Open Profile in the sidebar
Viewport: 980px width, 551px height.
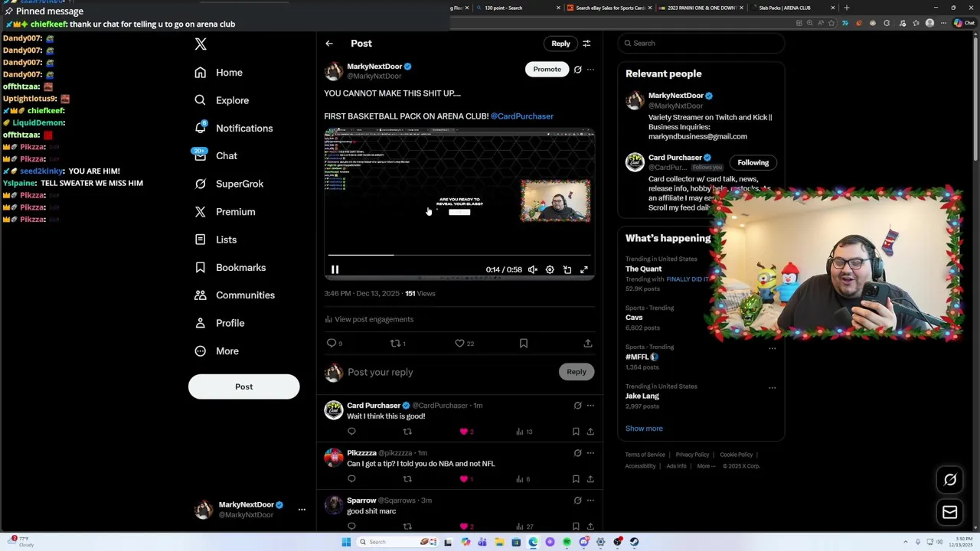pyautogui.click(x=220, y=323)
